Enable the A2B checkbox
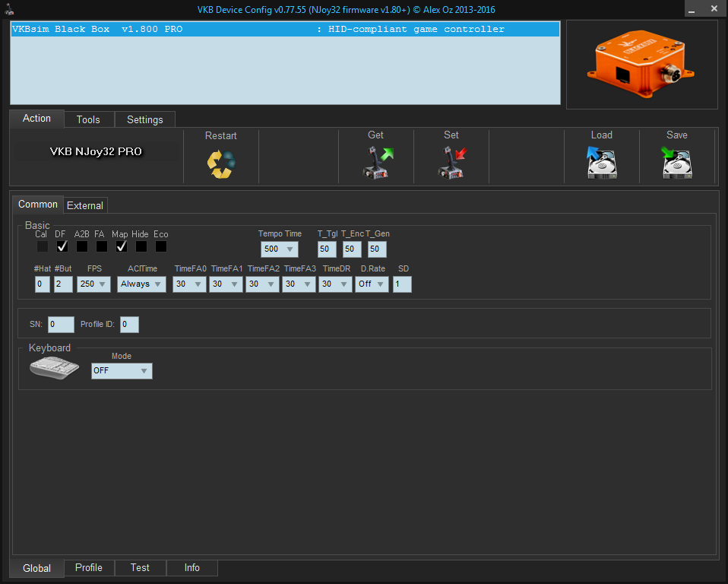Image resolution: width=728 pixels, height=584 pixels. coord(82,246)
